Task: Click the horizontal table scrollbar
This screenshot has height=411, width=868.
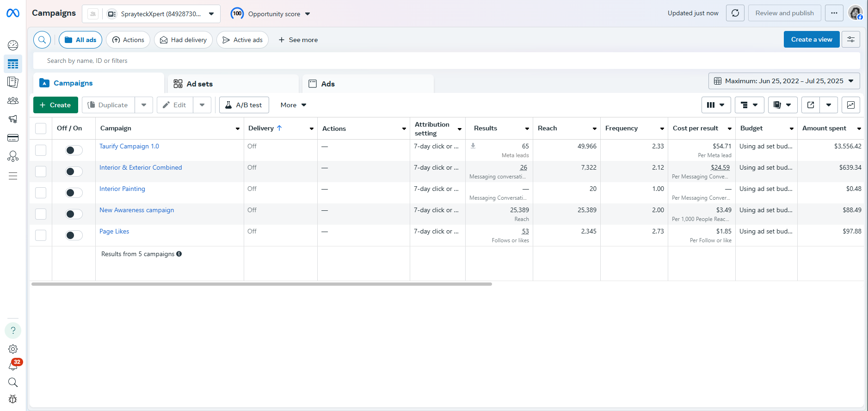Action: (x=262, y=284)
